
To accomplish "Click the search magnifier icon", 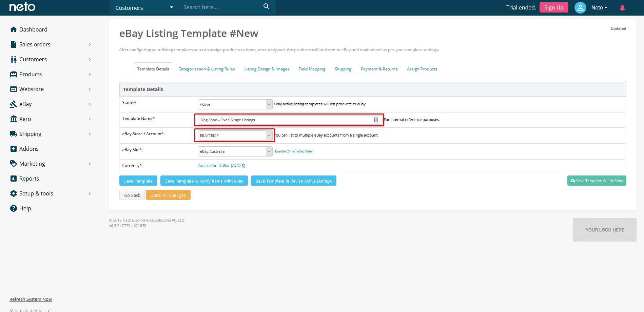I will tap(267, 6).
